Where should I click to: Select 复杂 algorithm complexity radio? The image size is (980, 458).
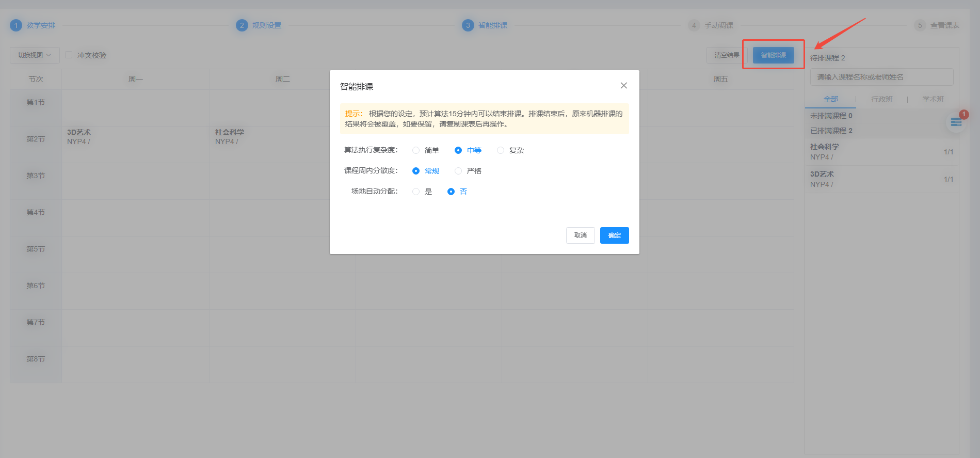(x=501, y=150)
